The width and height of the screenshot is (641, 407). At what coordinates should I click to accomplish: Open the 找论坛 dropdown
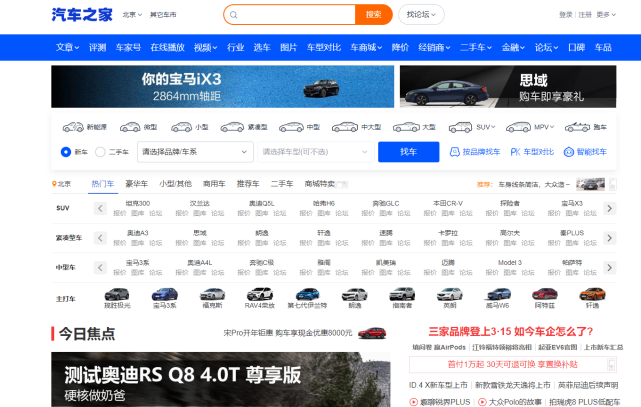point(421,15)
